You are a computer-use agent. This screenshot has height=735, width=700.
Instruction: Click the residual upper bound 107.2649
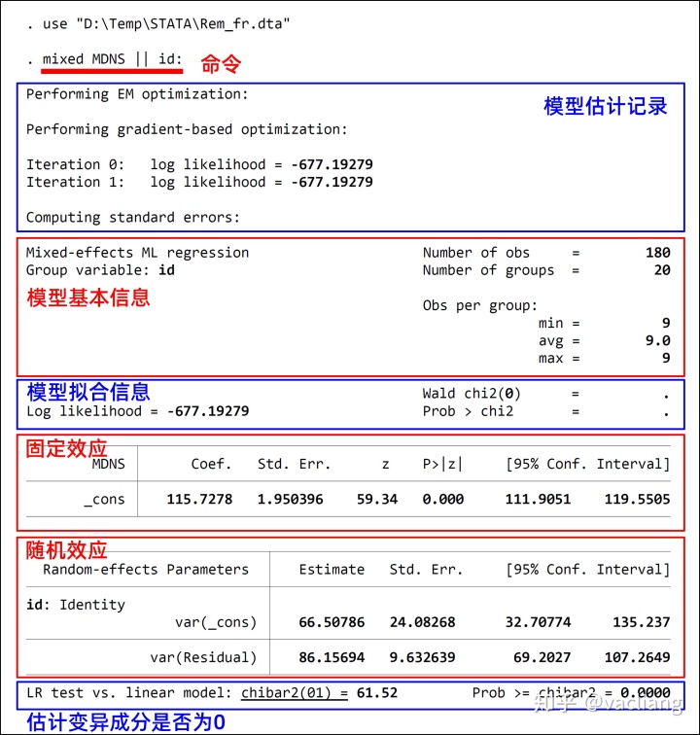[637, 657]
